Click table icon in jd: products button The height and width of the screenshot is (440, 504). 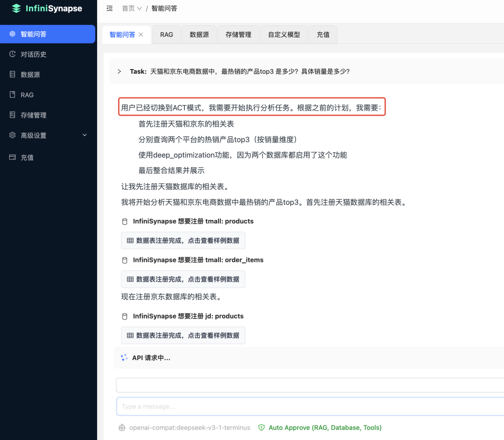[130, 335]
